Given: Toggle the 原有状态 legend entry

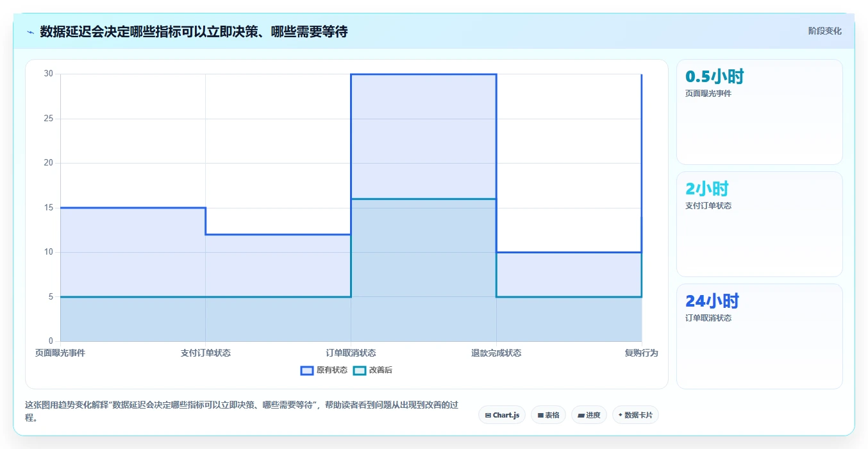Looking at the screenshot, I should click(x=324, y=370).
